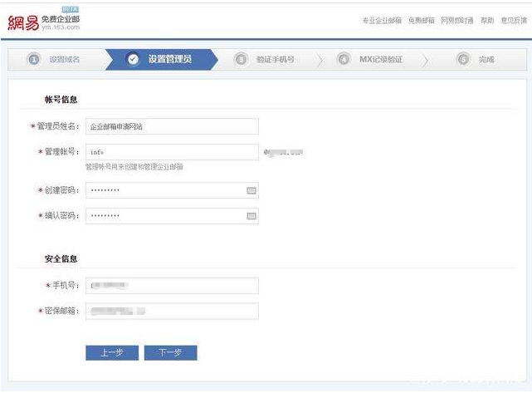Click into the 管理帐号 input field
The height and width of the screenshot is (393, 532).
(x=172, y=152)
